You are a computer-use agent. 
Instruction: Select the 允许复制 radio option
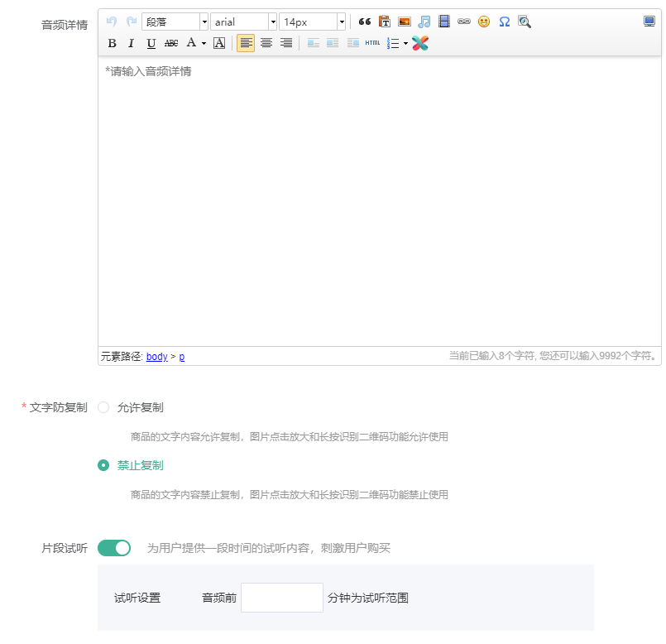click(x=103, y=407)
